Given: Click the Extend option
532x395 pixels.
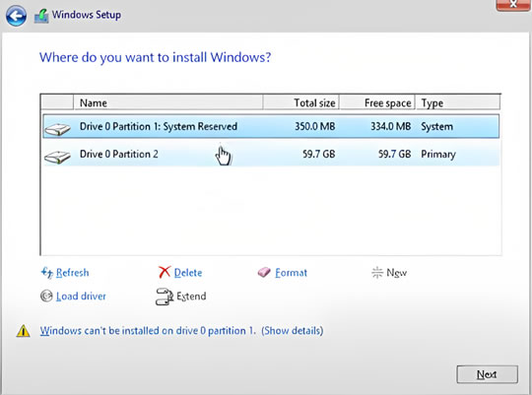Looking at the screenshot, I should (x=191, y=296).
